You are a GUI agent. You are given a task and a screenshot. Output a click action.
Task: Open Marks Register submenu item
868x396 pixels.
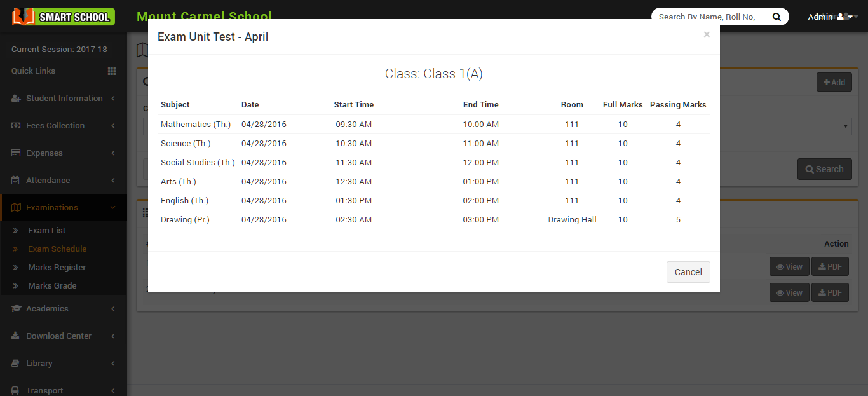57,268
